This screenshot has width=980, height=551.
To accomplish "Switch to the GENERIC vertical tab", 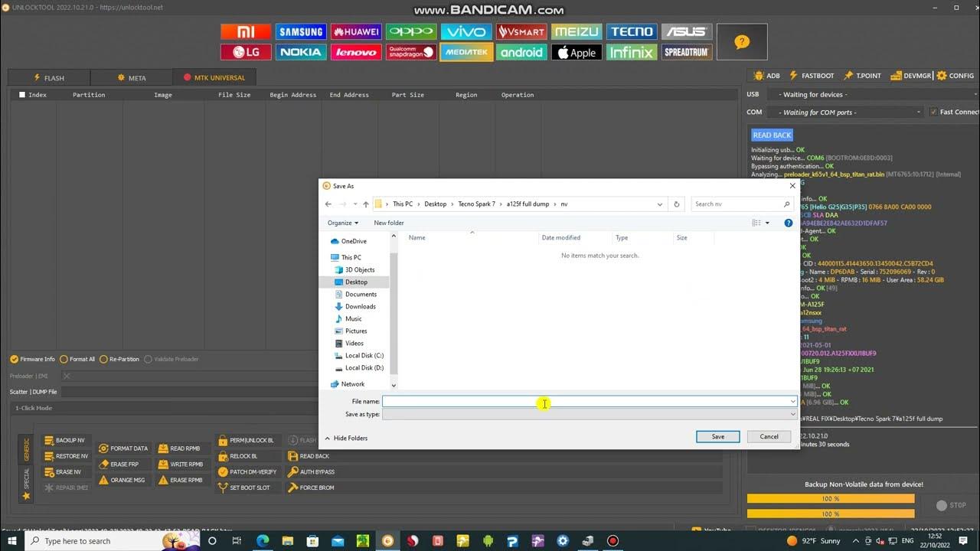I will [26, 449].
